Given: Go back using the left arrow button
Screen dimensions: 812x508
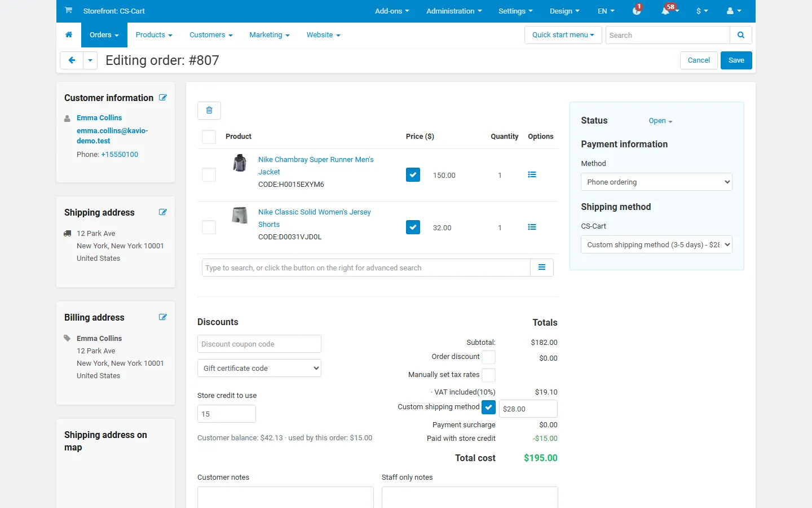Looking at the screenshot, I should [72, 60].
